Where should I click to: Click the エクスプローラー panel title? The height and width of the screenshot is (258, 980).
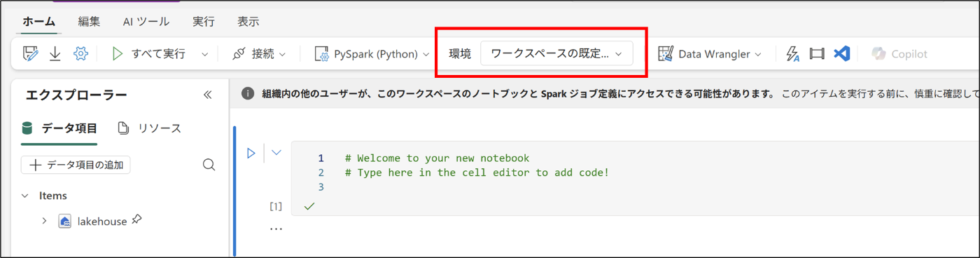pos(76,95)
